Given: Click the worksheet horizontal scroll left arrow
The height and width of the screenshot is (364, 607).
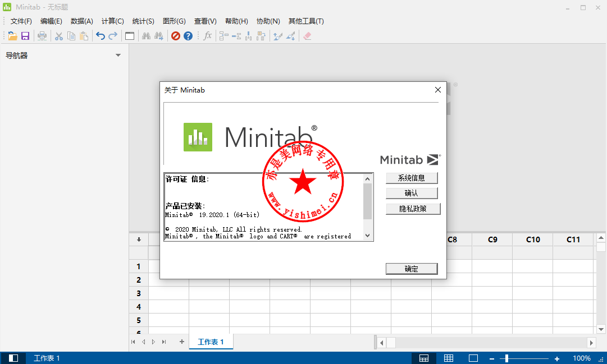Looking at the screenshot, I should (382, 343).
